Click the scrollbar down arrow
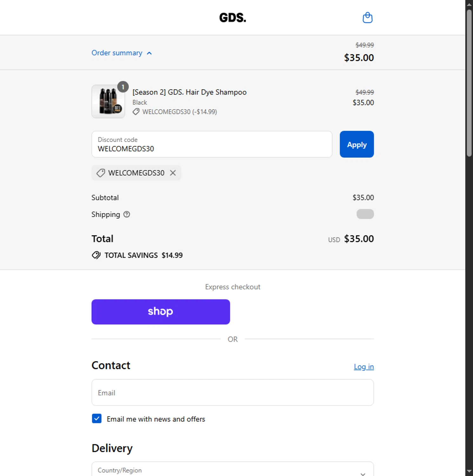Viewport: 473px width, 476px height. click(469, 472)
